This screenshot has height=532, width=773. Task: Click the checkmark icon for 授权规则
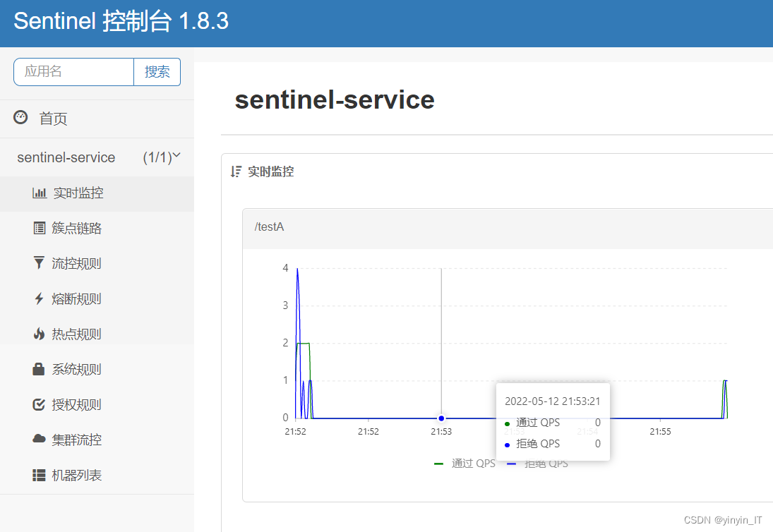coord(39,404)
